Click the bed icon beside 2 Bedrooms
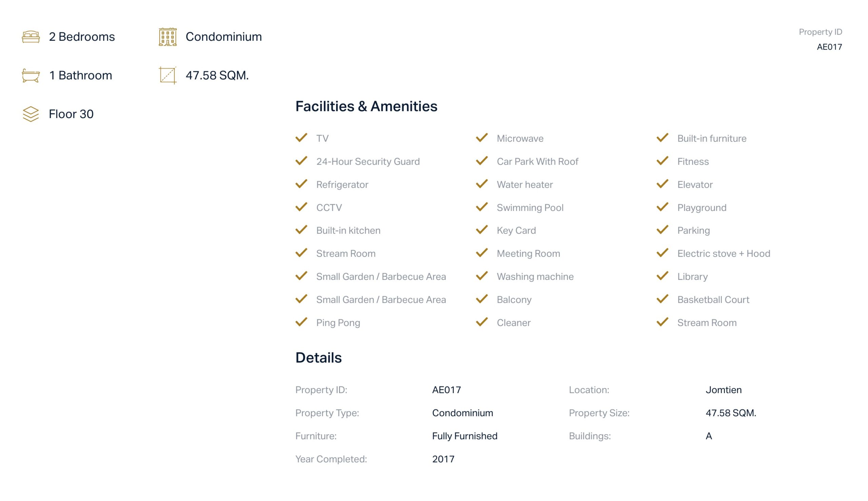 coord(31,37)
